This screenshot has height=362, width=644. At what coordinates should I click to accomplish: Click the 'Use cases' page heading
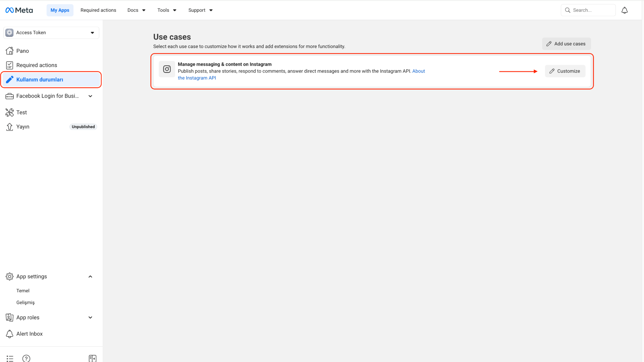(172, 37)
